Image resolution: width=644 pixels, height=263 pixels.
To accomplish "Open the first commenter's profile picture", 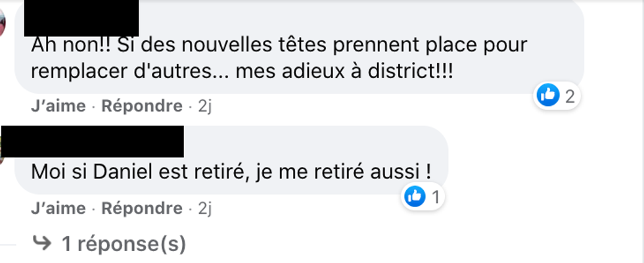I will click(3, 26).
